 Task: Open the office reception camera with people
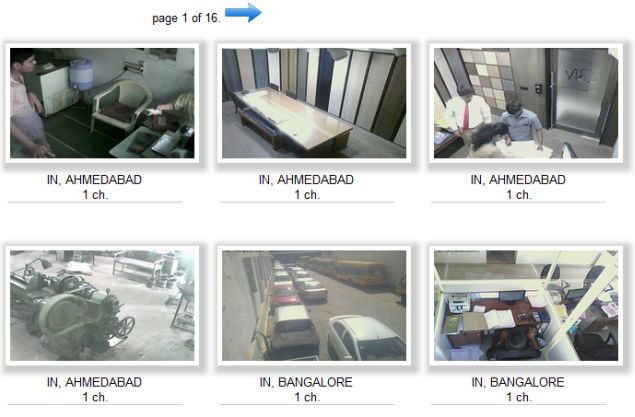(526, 103)
